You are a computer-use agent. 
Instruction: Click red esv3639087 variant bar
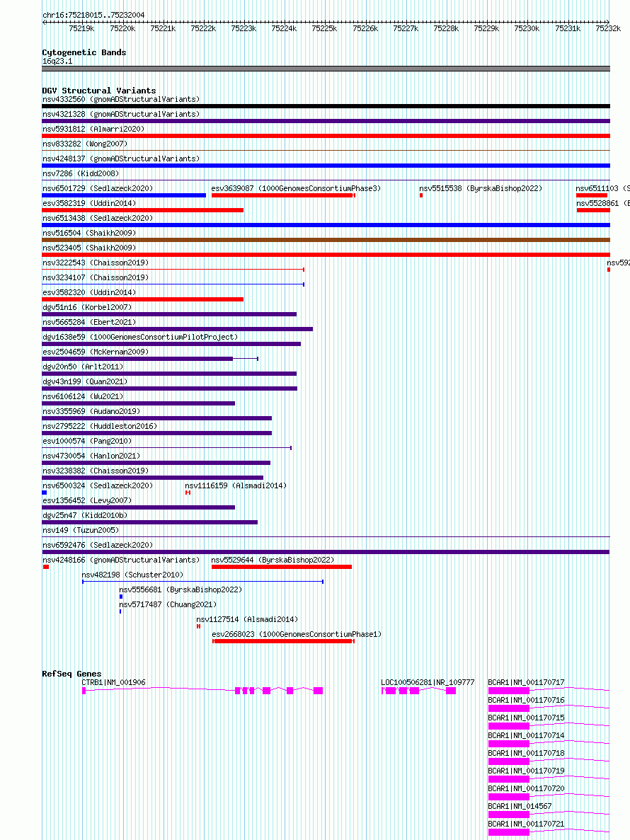[x=282, y=195]
